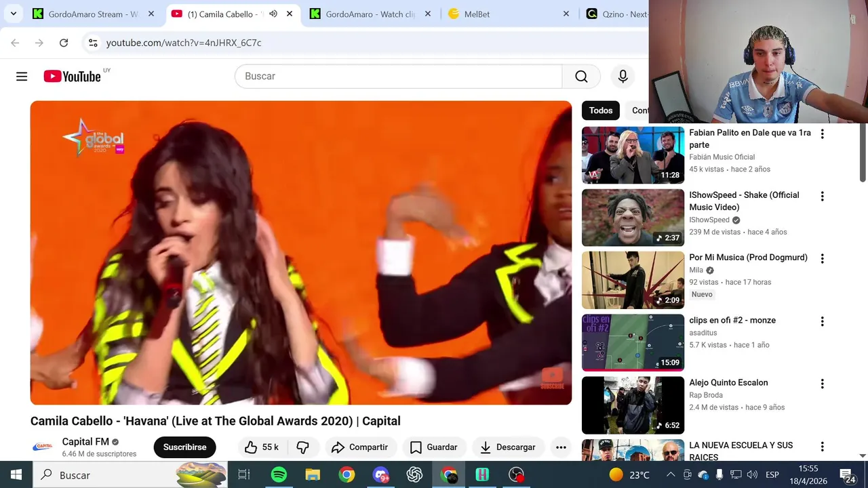Close the MelBet tab

coord(566,14)
